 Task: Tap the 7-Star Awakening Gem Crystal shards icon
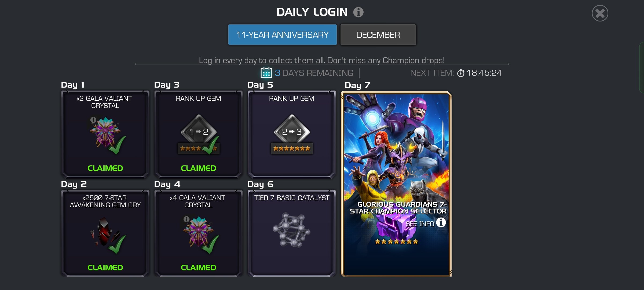tap(105, 232)
